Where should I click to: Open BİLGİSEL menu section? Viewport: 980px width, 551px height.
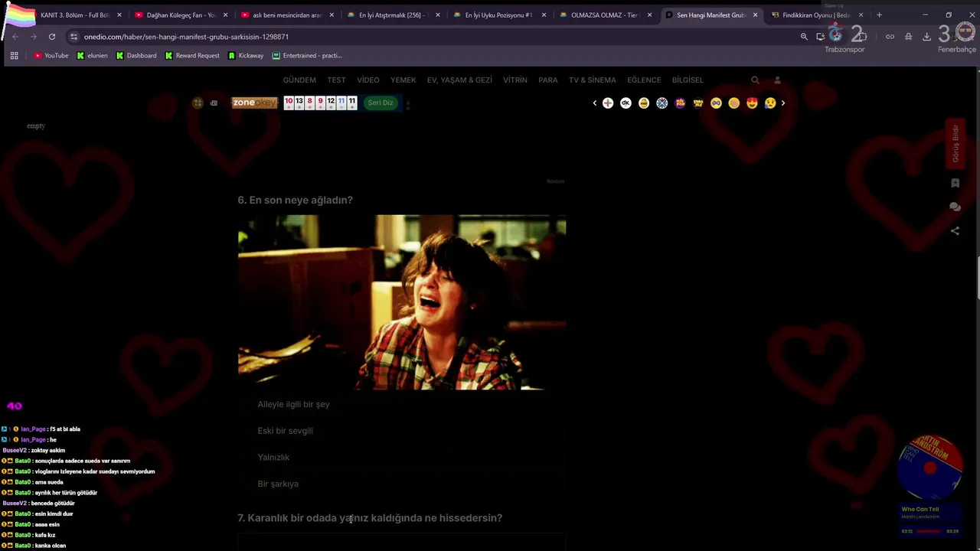(x=688, y=80)
